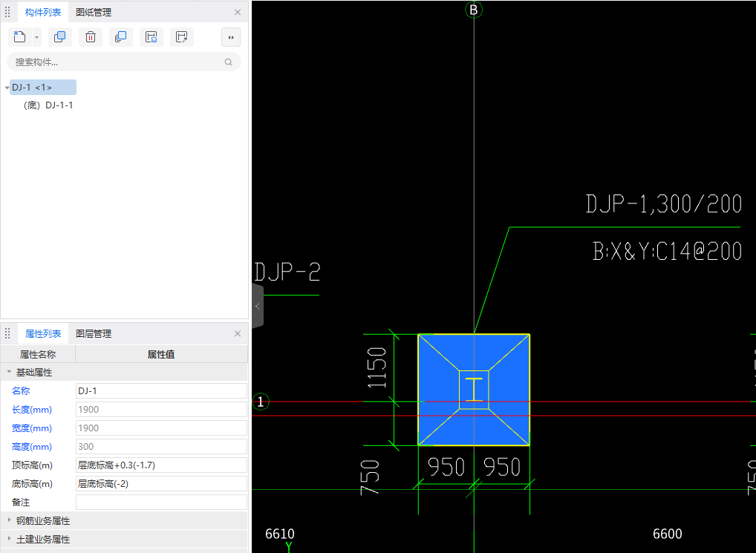Click the empty 备注 value field

161,502
